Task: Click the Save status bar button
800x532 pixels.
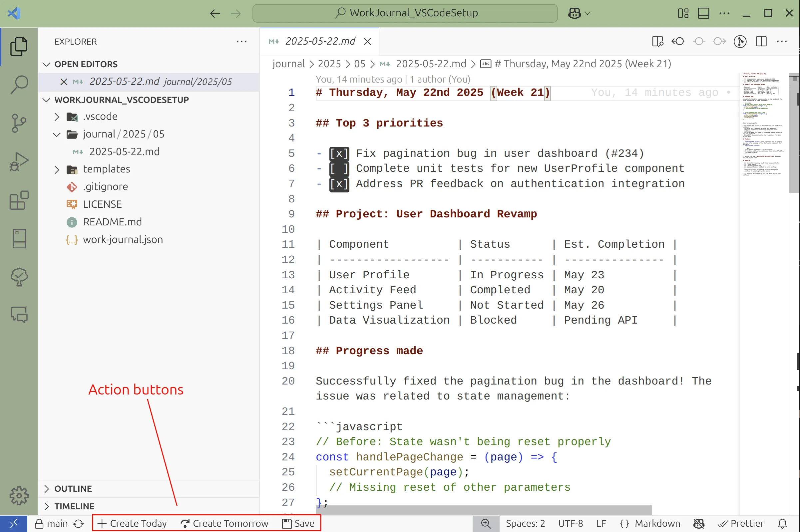Action: pyautogui.click(x=299, y=524)
